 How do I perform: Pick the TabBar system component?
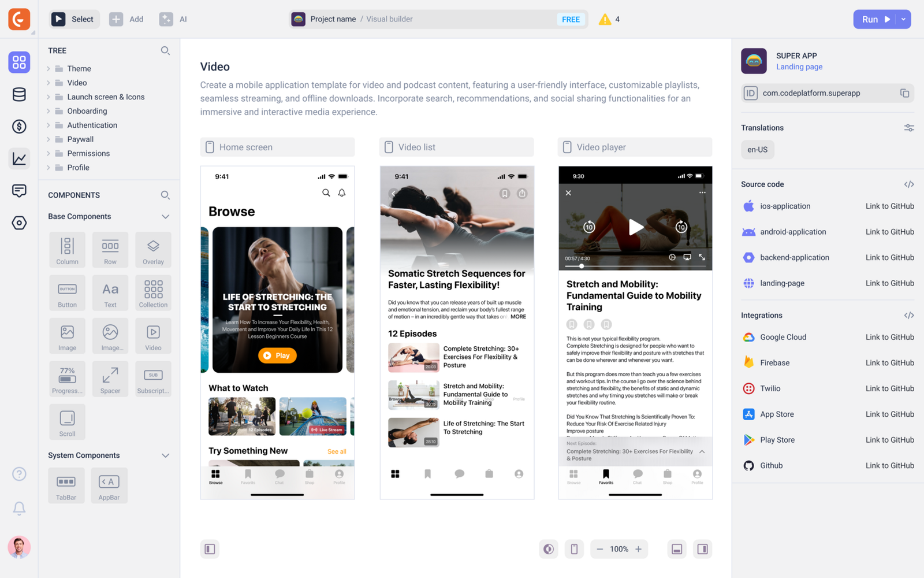[x=66, y=486]
